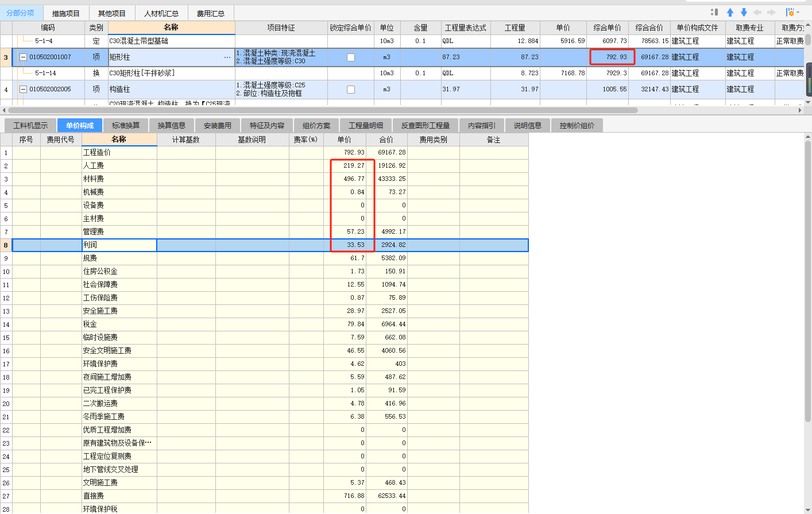Click 87.23 quantity expression cell for 矩形柱
Viewport: 812px width, 514px height.
click(466, 57)
